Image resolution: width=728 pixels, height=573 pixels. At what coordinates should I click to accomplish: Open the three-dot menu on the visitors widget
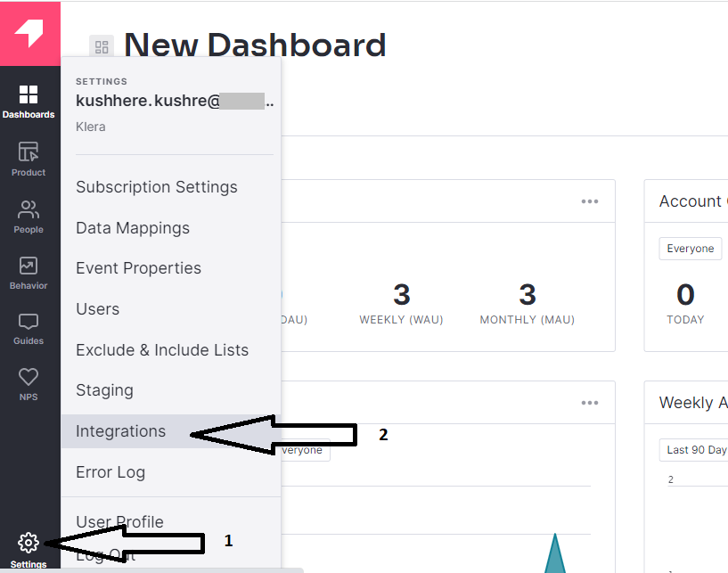tap(590, 201)
